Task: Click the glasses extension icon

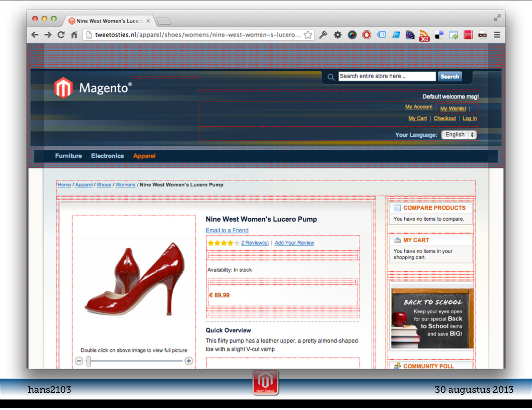Action: pos(482,35)
